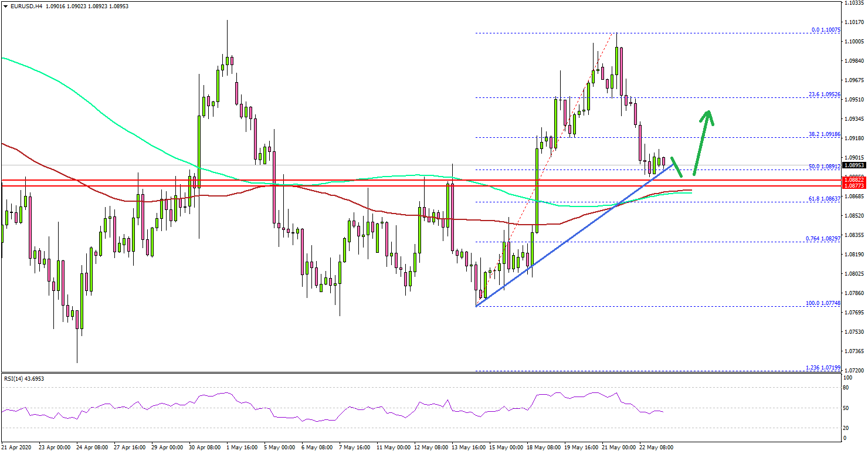868x454 pixels.
Task: Select the upper red resistance line
Action: click(352, 179)
